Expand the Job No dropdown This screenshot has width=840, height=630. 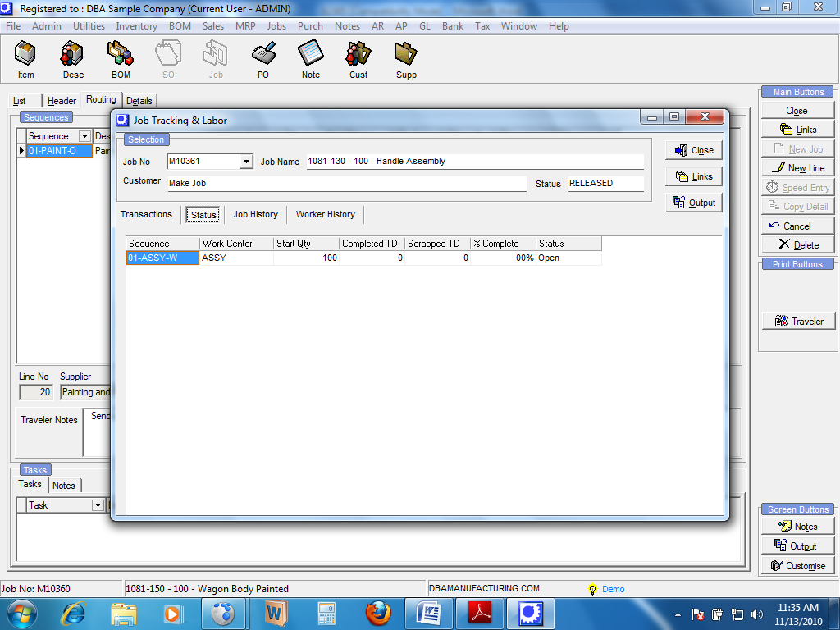[x=245, y=162]
